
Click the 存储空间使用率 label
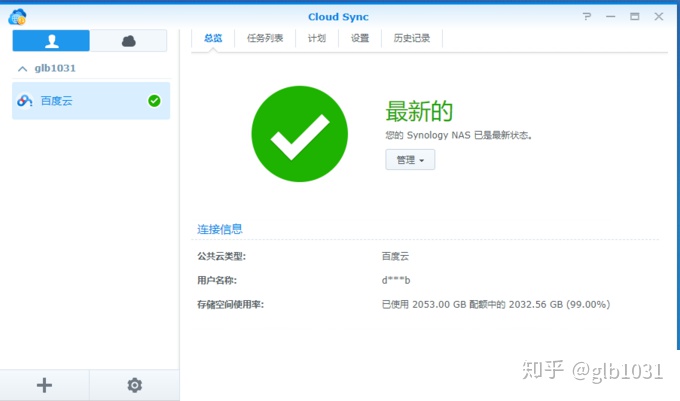(230, 304)
